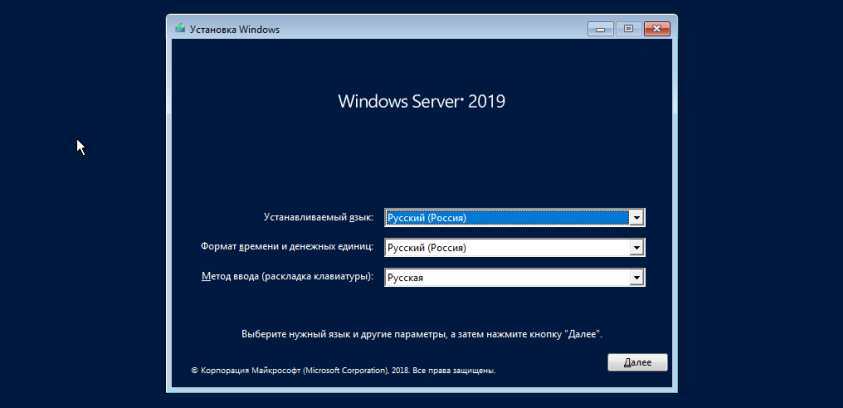Click the Установка Windows title bar icon
This screenshot has height=408, width=843.
(x=180, y=29)
